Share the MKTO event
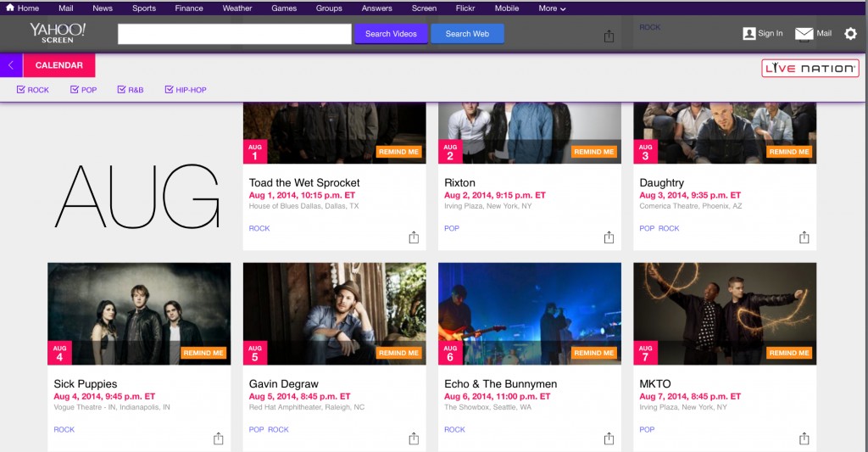Image resolution: width=868 pixels, height=452 pixels. pyautogui.click(x=804, y=438)
